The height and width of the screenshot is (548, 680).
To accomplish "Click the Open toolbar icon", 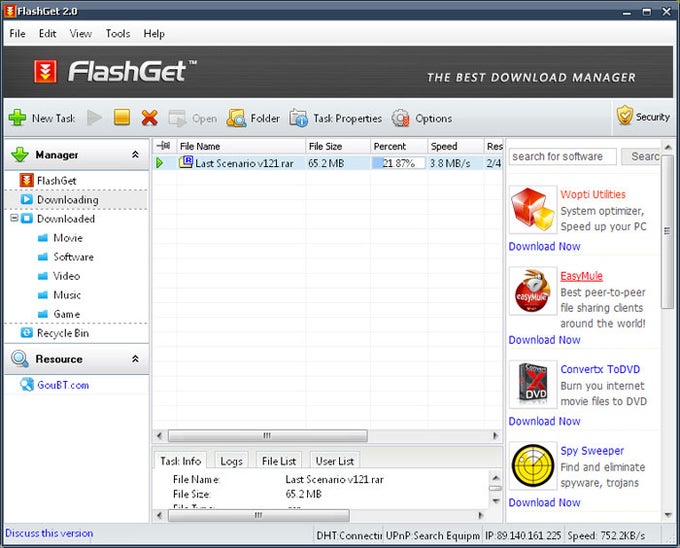I will tap(177, 118).
